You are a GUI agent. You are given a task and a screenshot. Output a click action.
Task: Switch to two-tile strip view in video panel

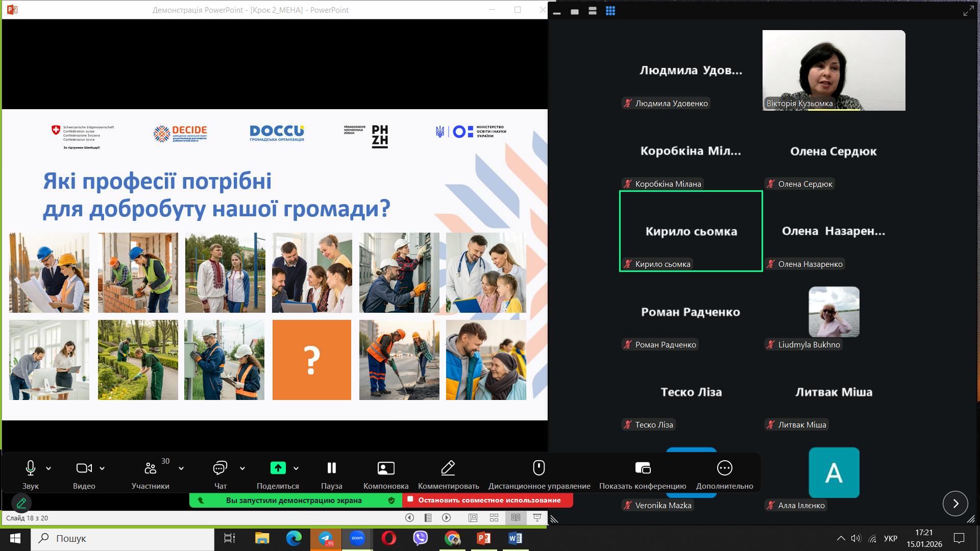(x=592, y=11)
